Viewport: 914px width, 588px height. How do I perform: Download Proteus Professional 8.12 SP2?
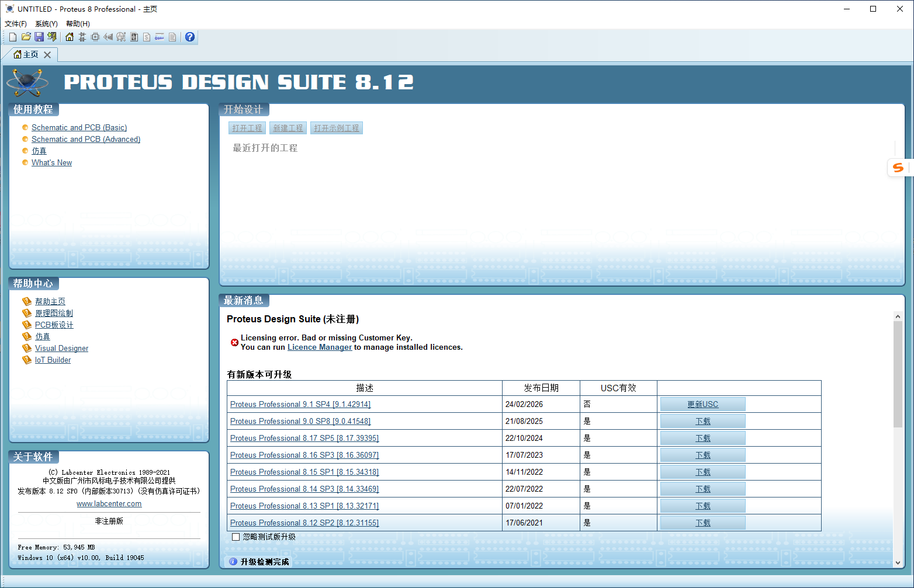coord(703,523)
